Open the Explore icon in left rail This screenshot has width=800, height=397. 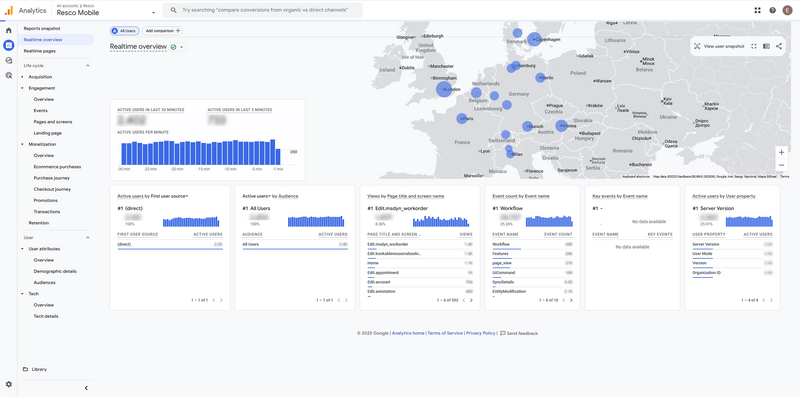(x=9, y=60)
